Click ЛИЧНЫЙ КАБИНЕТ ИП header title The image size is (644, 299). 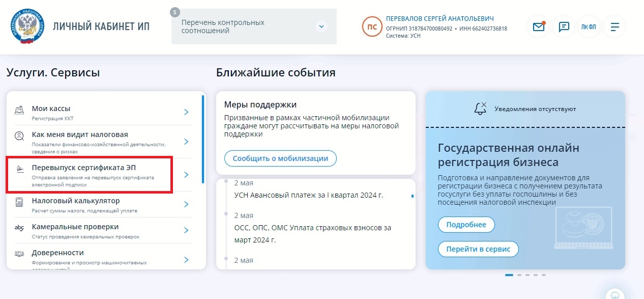coord(101,26)
